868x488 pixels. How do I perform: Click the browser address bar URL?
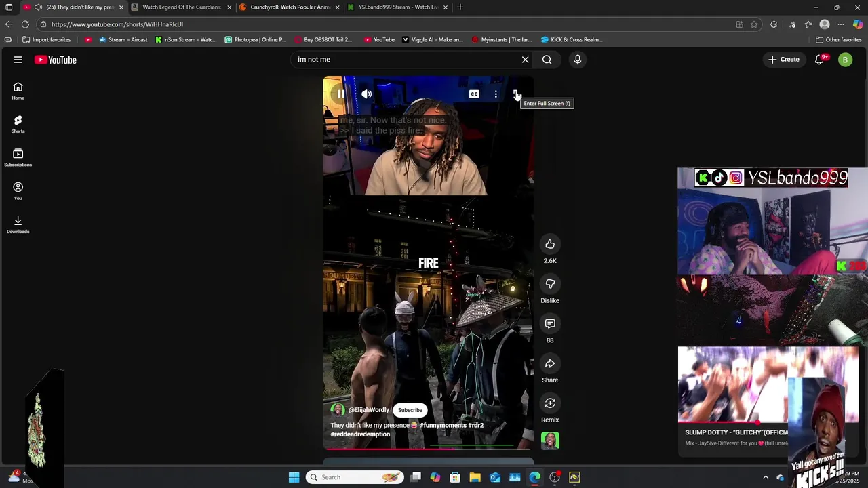coord(117,24)
